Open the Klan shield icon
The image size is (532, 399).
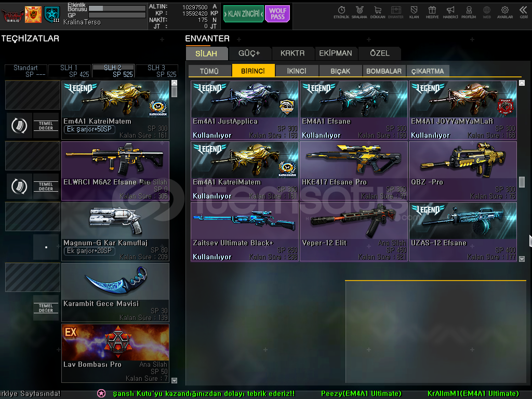pyautogui.click(x=414, y=12)
